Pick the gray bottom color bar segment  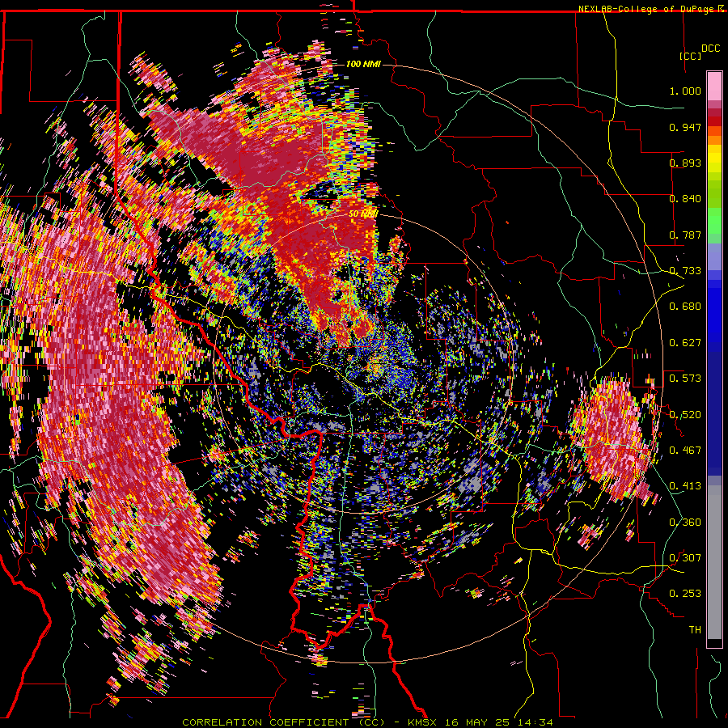tap(714, 562)
